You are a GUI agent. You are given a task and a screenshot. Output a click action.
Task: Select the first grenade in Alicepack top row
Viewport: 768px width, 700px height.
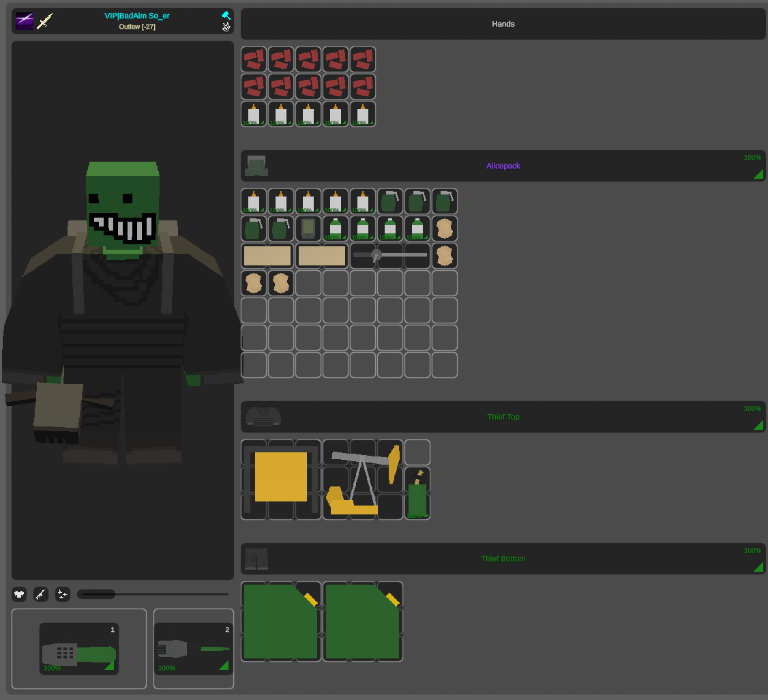(390, 201)
